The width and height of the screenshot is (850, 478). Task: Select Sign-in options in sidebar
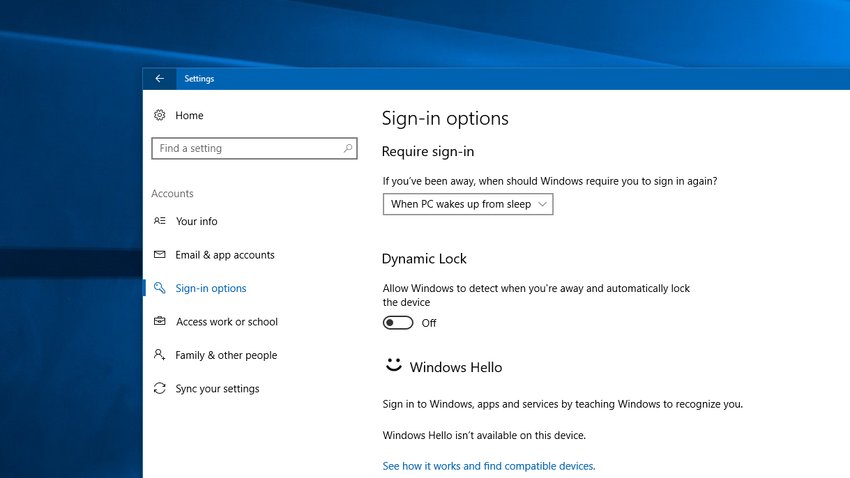tap(211, 288)
